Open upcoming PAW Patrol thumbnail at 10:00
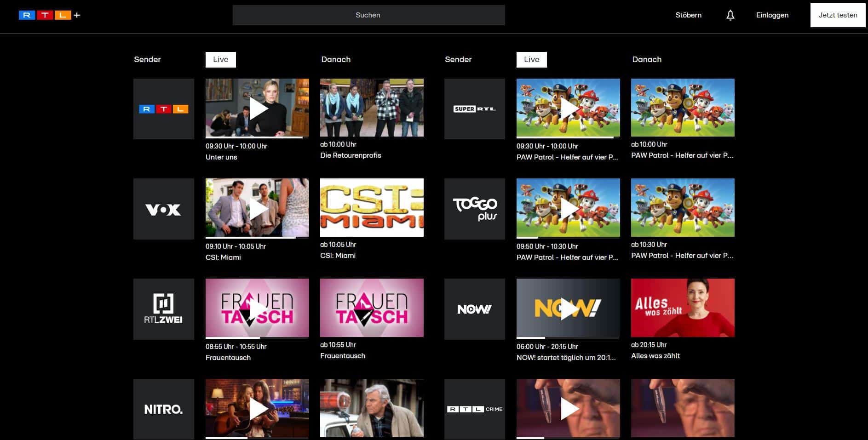Viewport: 868px width, 440px height. click(683, 108)
